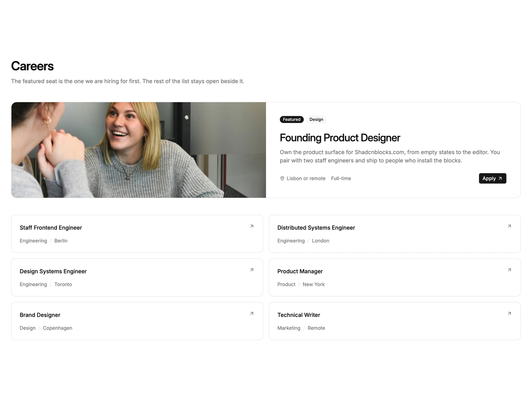This screenshot has width=532, height=399.
Task: Open the Product Manager arrow icon
Action: (509, 270)
